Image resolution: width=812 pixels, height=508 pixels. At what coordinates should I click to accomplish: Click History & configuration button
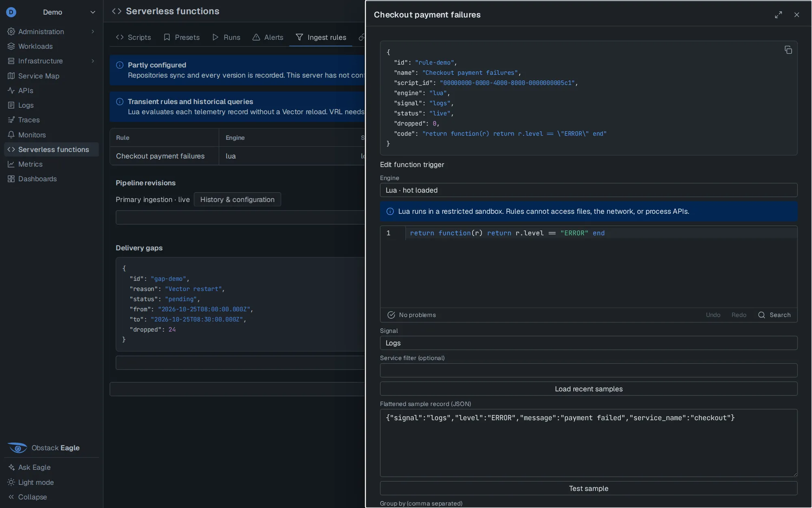click(238, 200)
